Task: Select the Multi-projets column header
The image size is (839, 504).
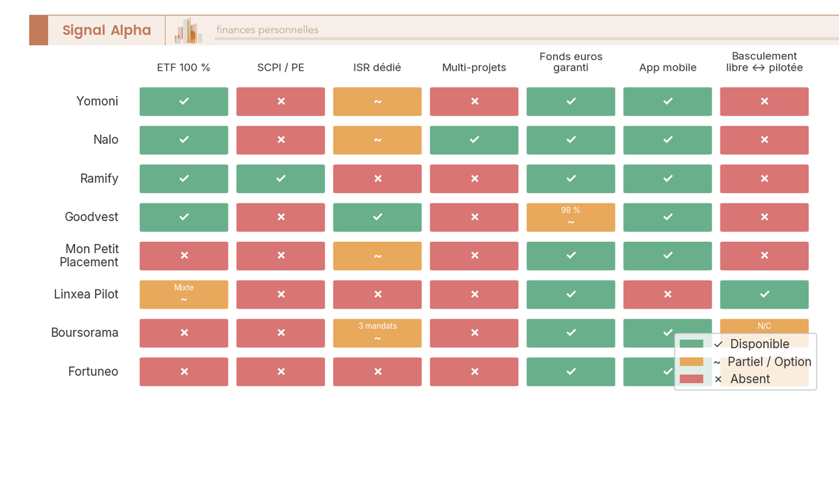Action: 474,67
